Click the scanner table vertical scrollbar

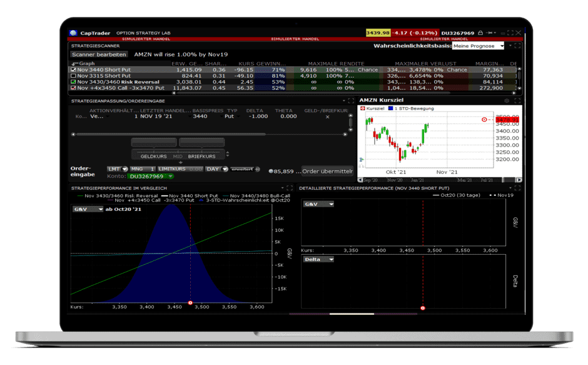pos(519,79)
